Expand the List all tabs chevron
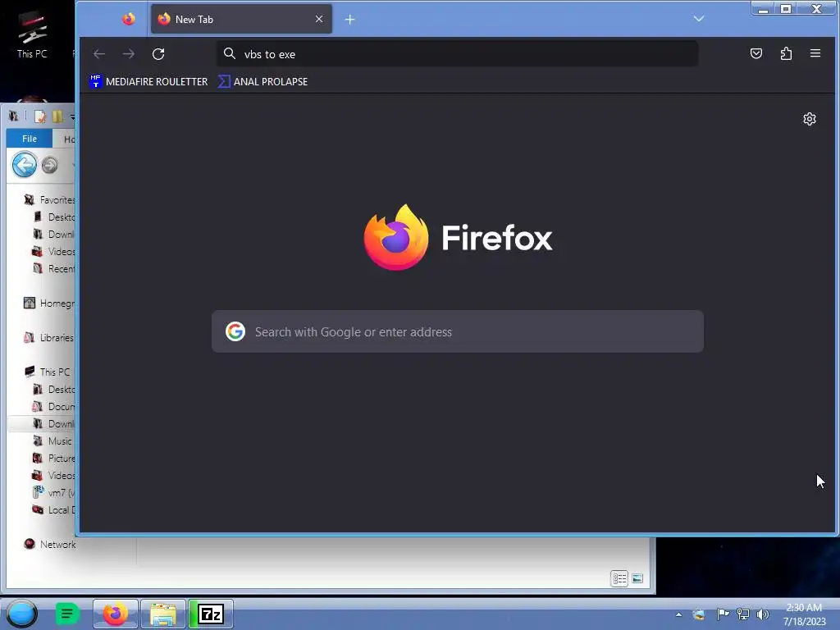Screen dimensions: 840x630 click(699, 19)
